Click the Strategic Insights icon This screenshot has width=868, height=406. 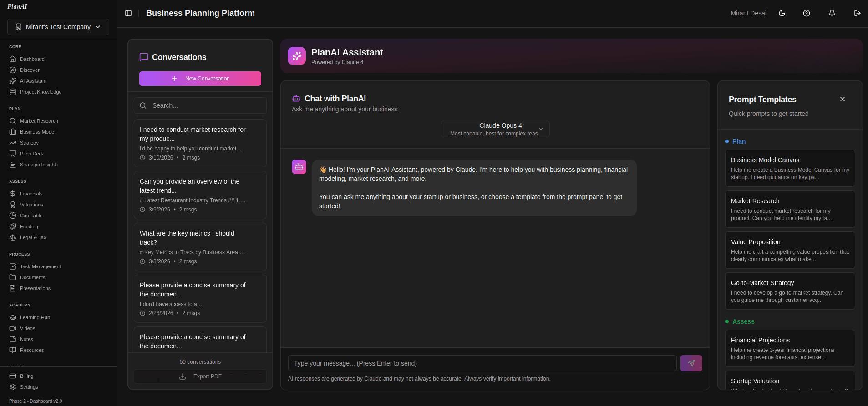tap(13, 165)
